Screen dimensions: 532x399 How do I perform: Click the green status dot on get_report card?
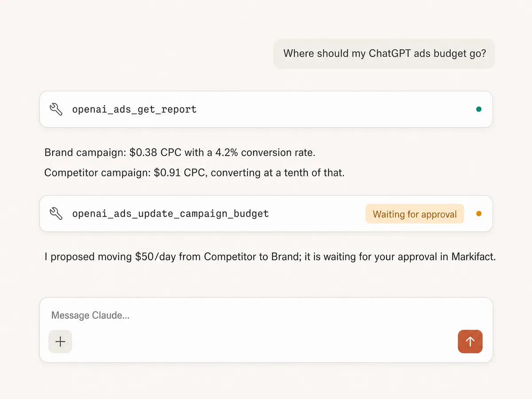[x=478, y=109]
